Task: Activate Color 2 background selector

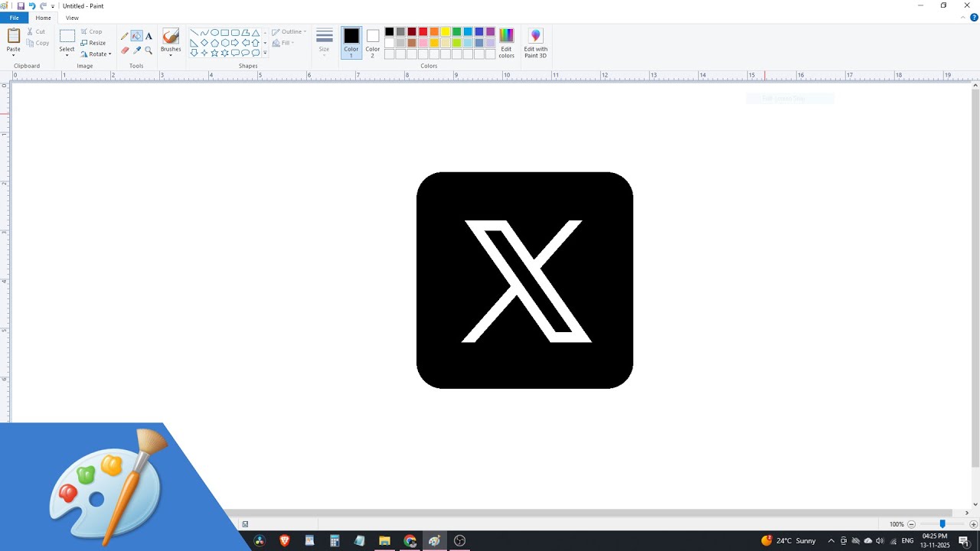Action: click(x=373, y=43)
